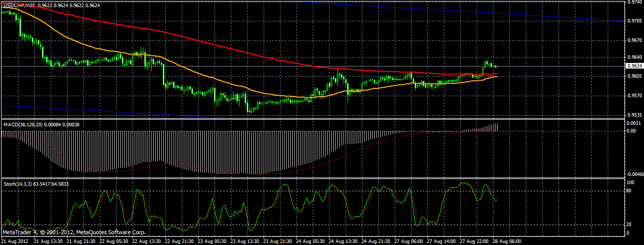
Task: Click the 28 Aug 06:00 time label
Action: click(507, 240)
